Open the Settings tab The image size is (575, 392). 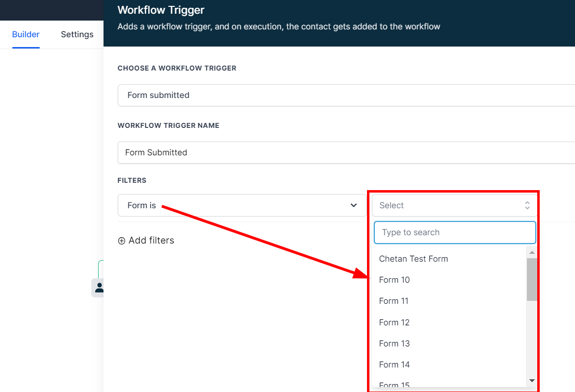[77, 34]
